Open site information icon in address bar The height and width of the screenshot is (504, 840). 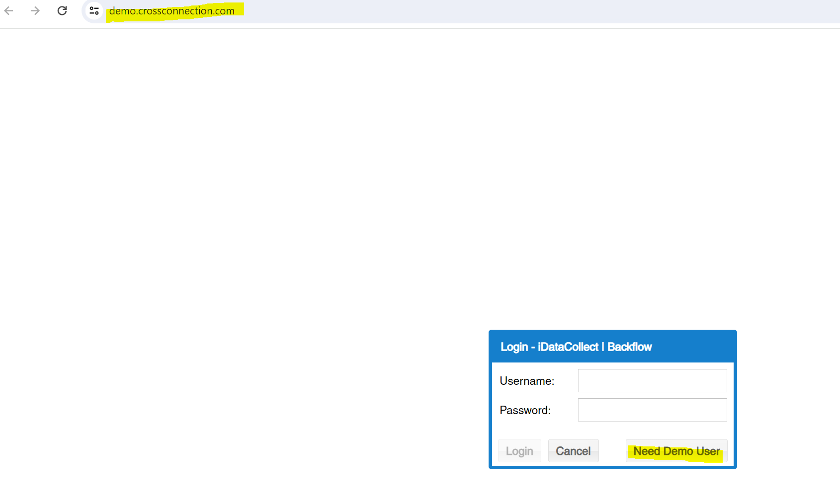click(94, 10)
